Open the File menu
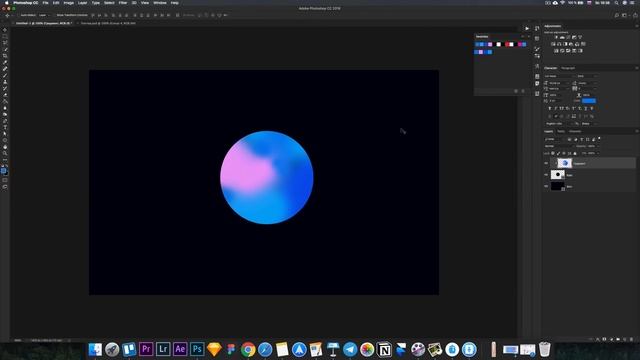The height and width of the screenshot is (360, 640). 45,3
